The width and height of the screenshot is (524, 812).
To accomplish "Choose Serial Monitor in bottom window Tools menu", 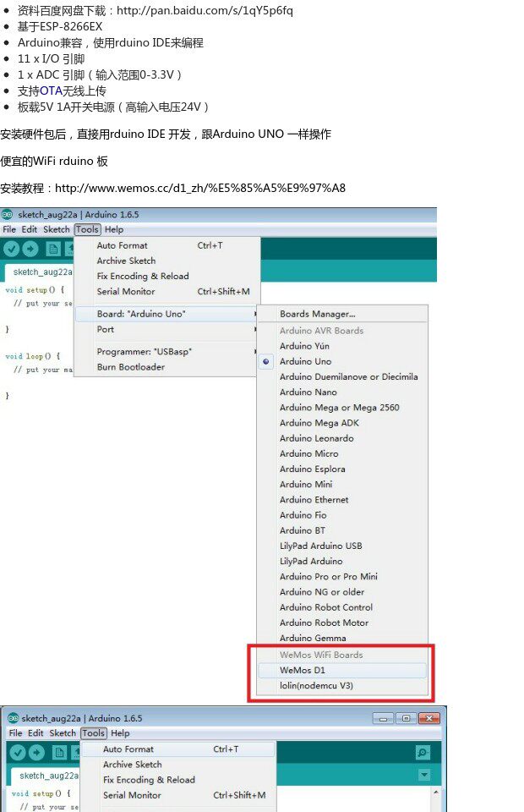I will point(178,795).
